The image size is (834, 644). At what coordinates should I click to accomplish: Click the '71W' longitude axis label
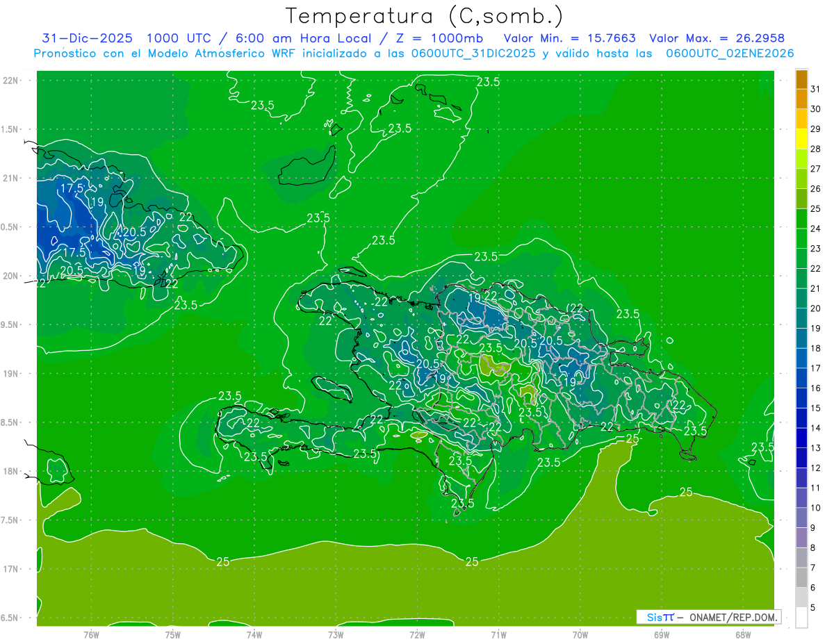498,634
